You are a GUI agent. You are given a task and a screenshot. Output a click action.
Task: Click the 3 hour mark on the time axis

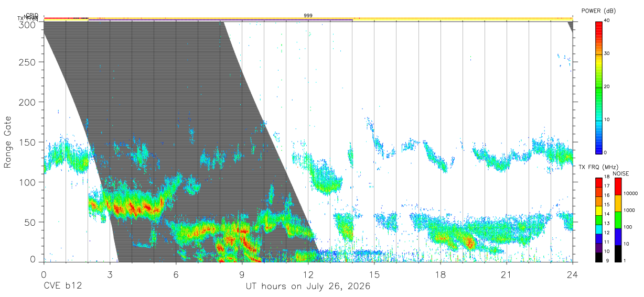tap(110, 274)
